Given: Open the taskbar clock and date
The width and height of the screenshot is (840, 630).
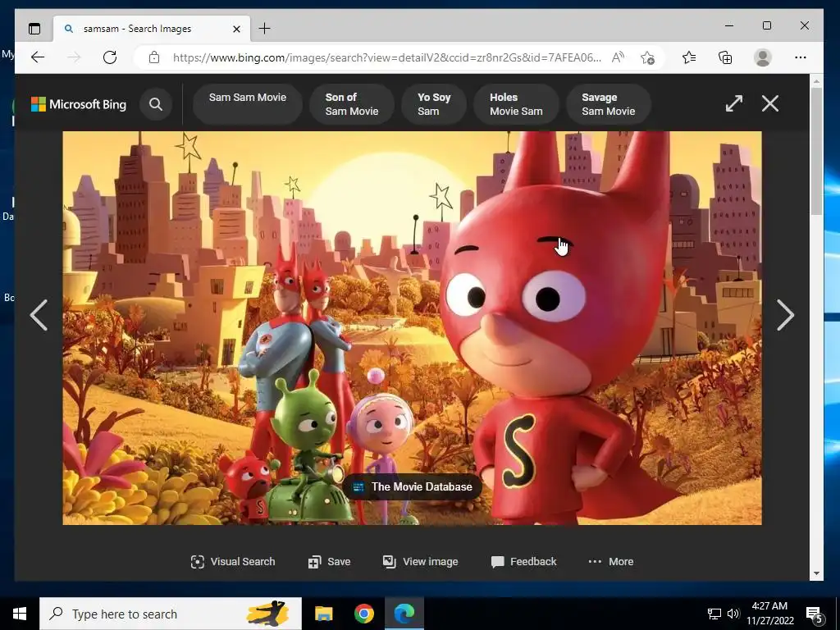Looking at the screenshot, I should (769, 614).
